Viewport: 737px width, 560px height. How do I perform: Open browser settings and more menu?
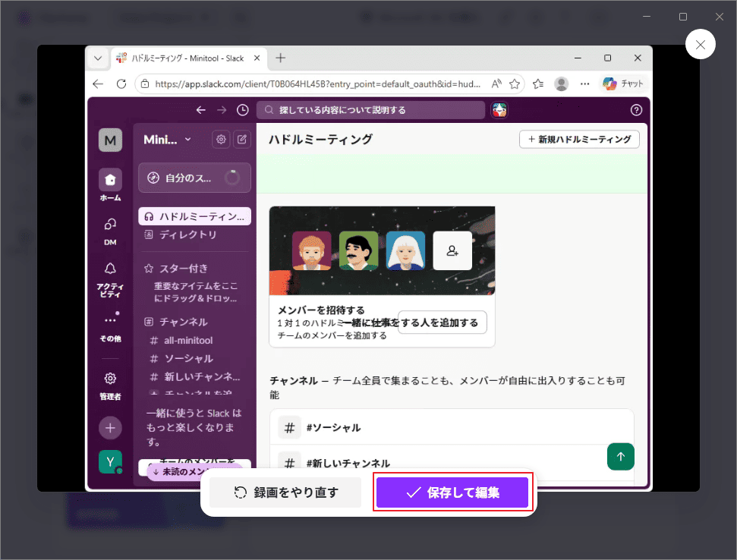pos(584,83)
